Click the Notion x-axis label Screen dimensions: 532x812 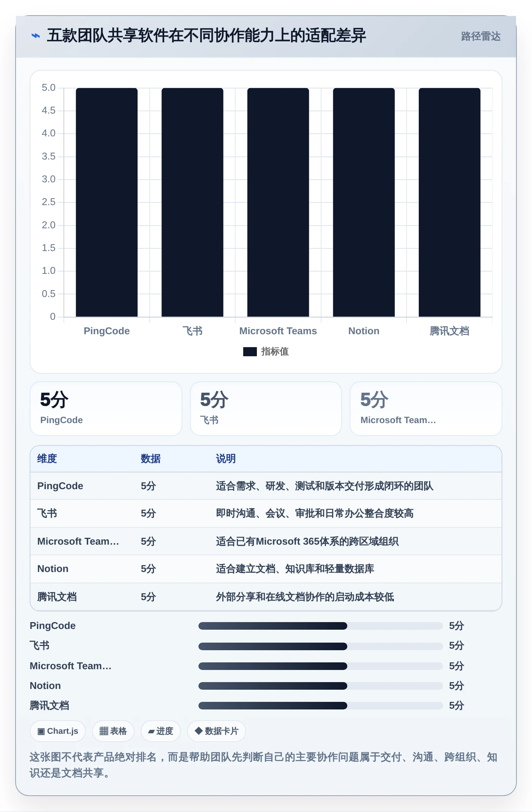coord(364,331)
